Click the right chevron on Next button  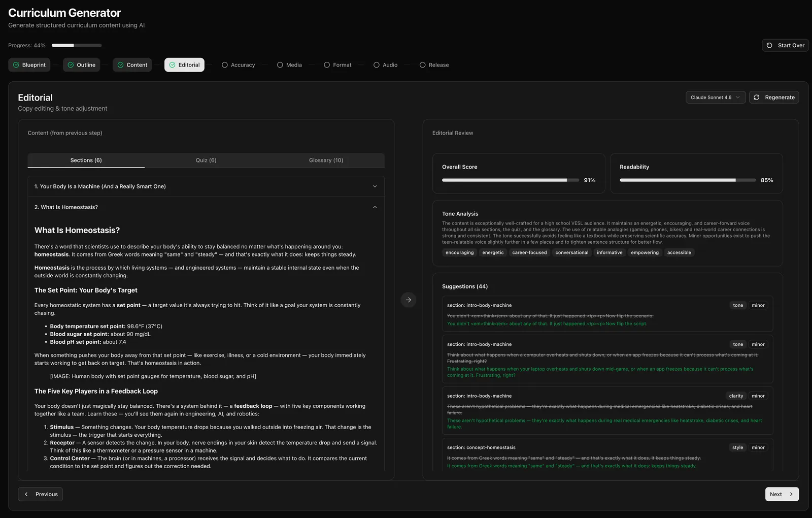791,494
